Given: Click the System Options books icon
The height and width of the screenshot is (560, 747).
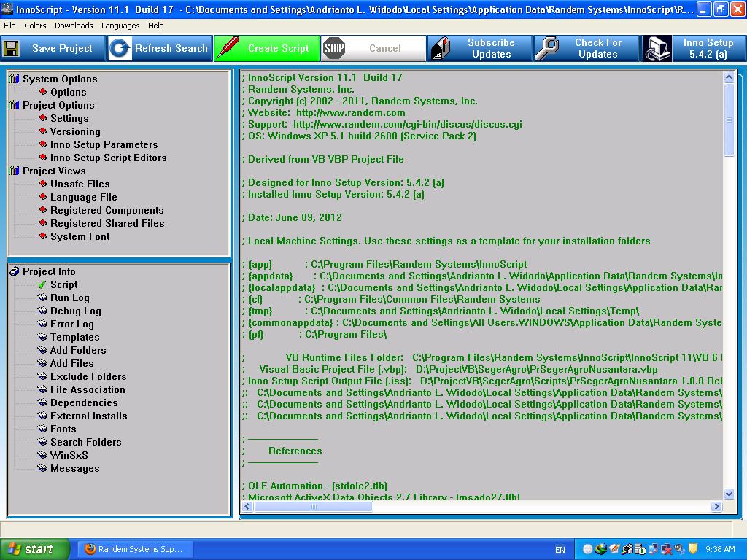Looking at the screenshot, I should coord(15,79).
